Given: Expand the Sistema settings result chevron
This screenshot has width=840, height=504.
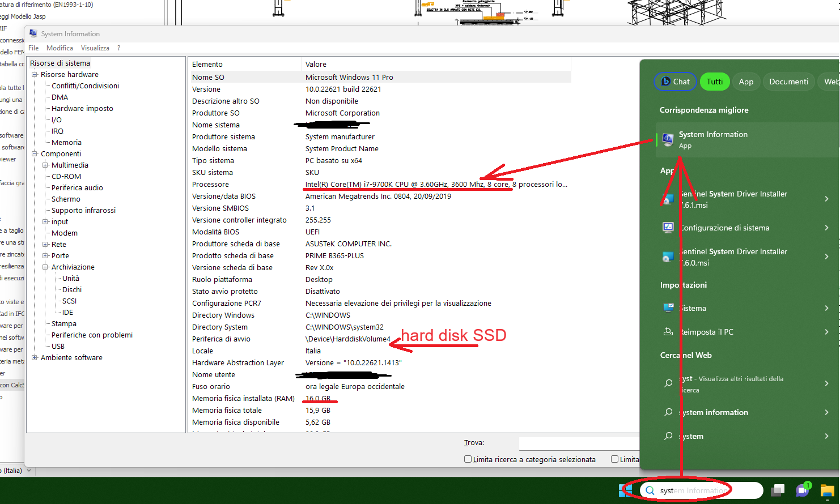Looking at the screenshot, I should 826,308.
